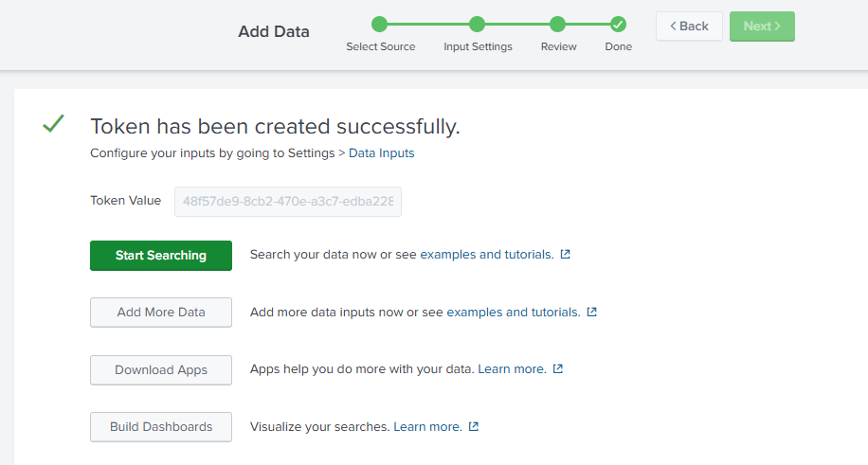
Task: Click the green Next button
Action: 762,26
